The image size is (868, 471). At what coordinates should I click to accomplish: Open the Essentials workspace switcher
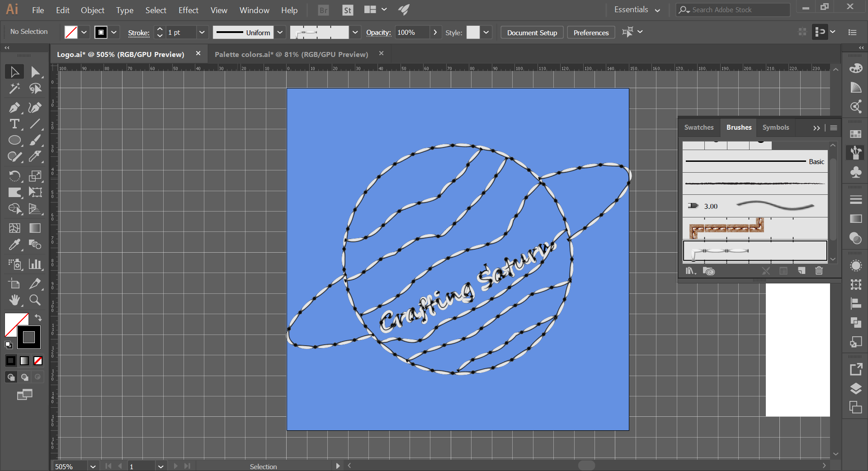(637, 10)
